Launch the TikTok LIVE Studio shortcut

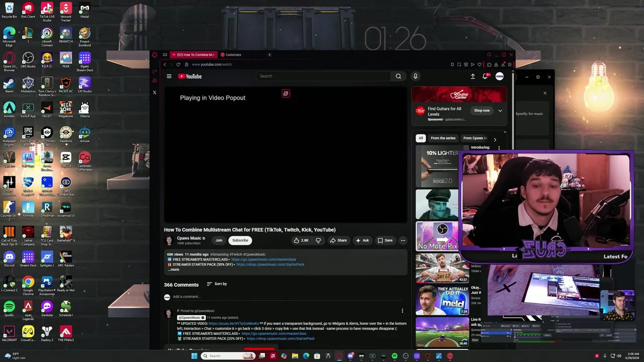point(47,12)
